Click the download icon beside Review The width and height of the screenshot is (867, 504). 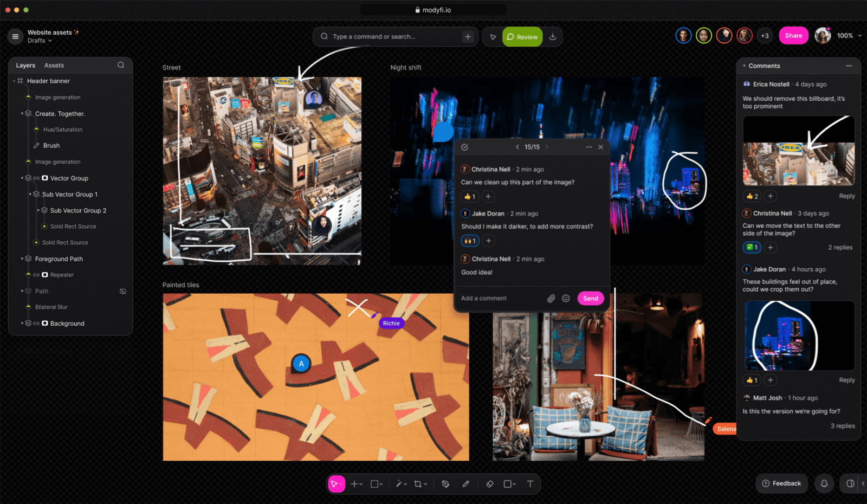tap(553, 37)
